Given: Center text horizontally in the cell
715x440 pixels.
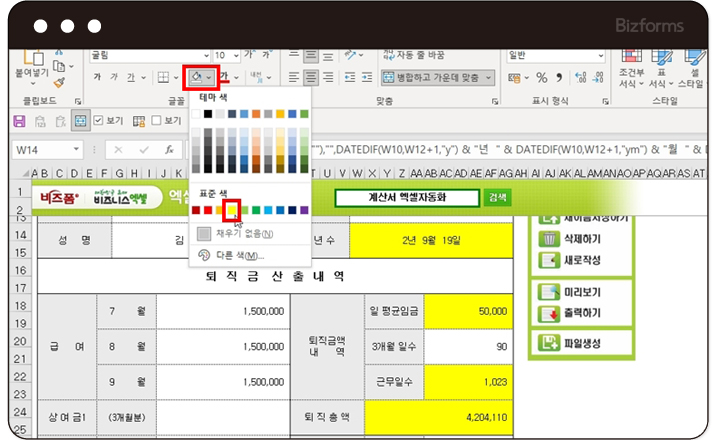Looking at the screenshot, I should (x=311, y=78).
